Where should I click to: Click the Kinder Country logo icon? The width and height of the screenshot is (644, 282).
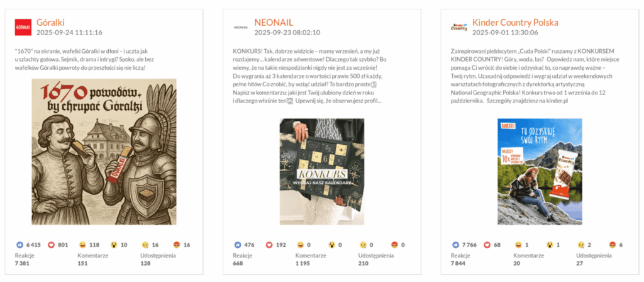pos(458,27)
